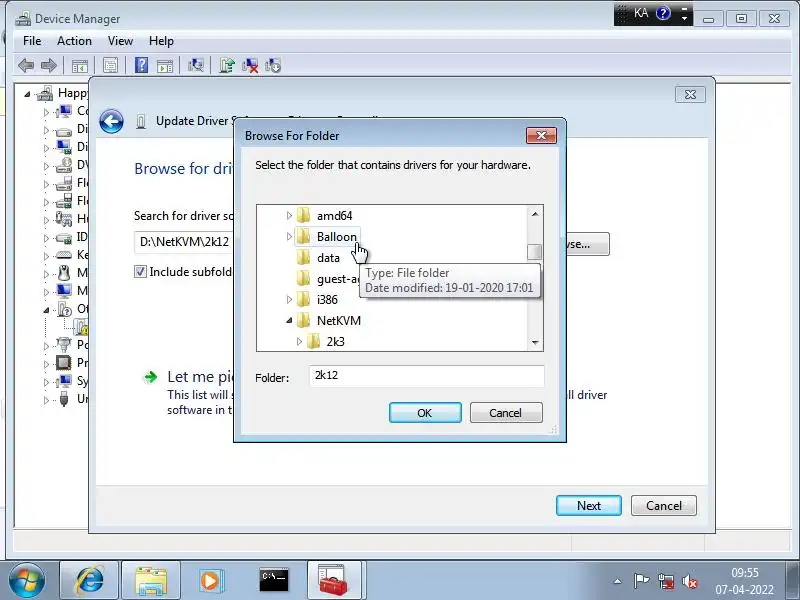800x600 pixels.
Task: Toggle the console tree toolbar icon
Action: pos(80,65)
